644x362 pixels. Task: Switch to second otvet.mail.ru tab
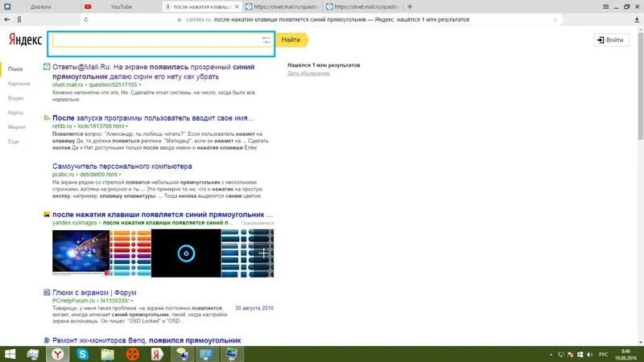363,6
